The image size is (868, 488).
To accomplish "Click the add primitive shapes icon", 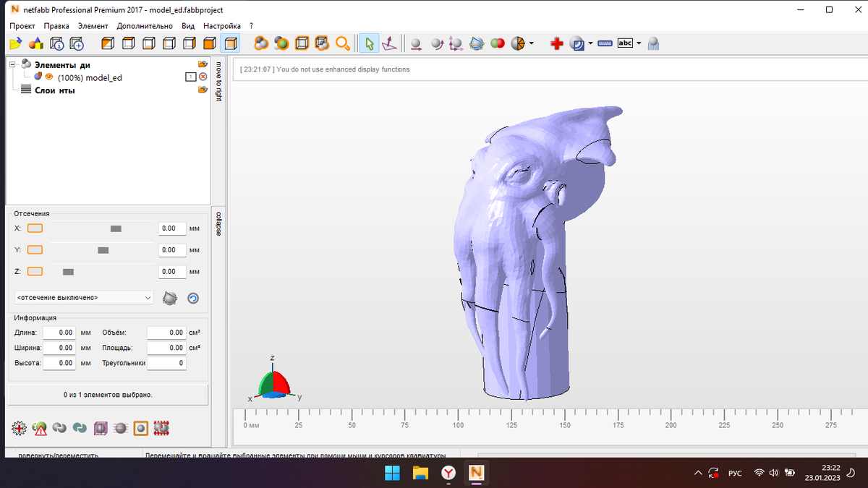I will tap(35, 44).
